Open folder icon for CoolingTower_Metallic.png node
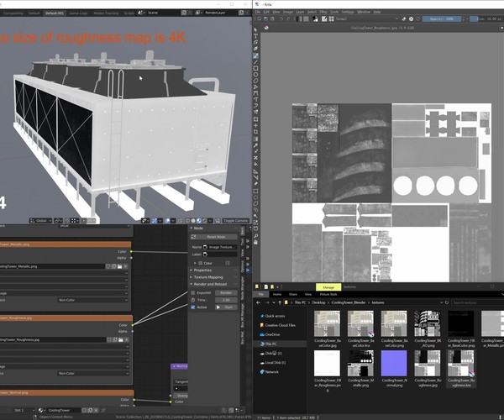This screenshot has width=504, height=420. point(119,266)
